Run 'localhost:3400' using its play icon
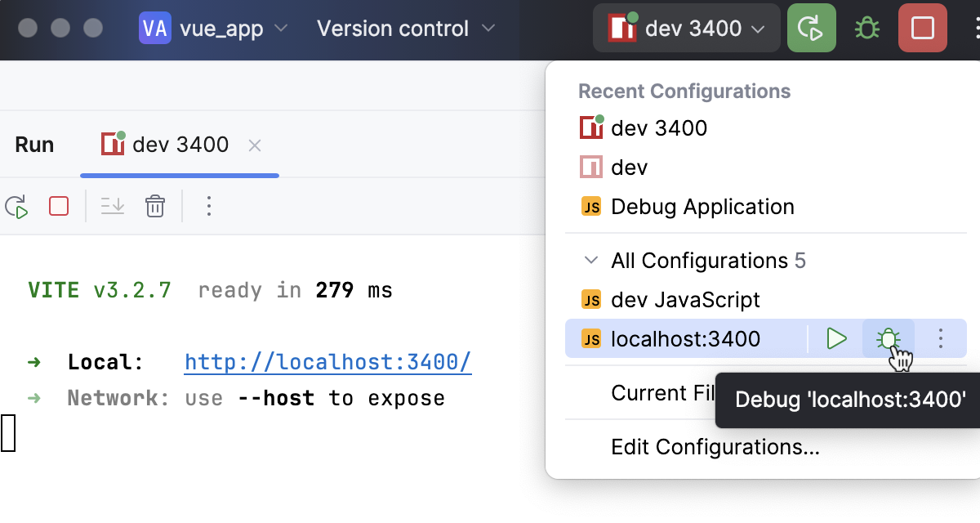 tap(836, 338)
